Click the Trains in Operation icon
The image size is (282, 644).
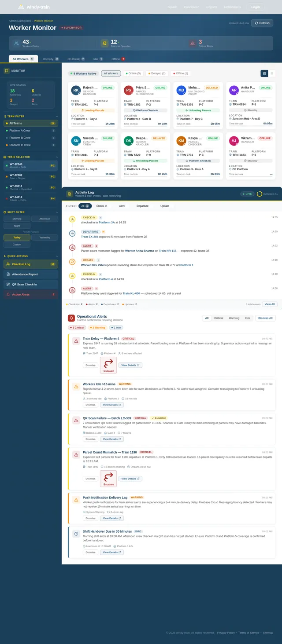click(104, 43)
